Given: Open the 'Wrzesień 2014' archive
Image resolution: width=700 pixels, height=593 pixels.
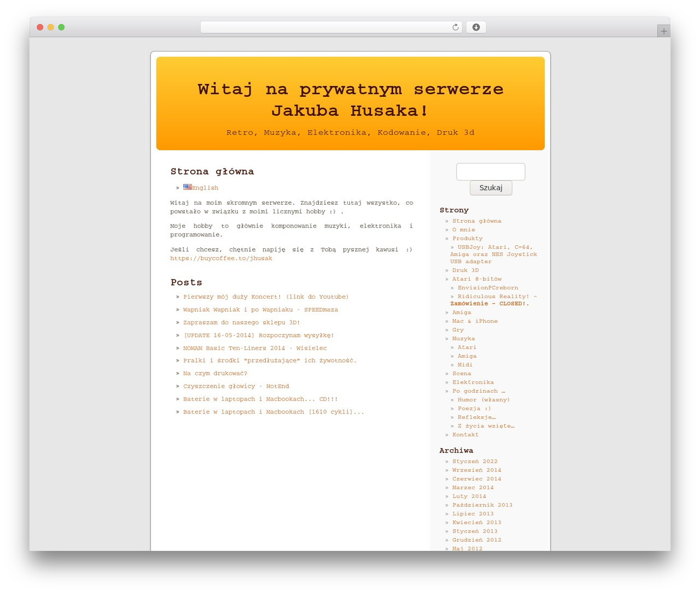Looking at the screenshot, I should (x=476, y=470).
